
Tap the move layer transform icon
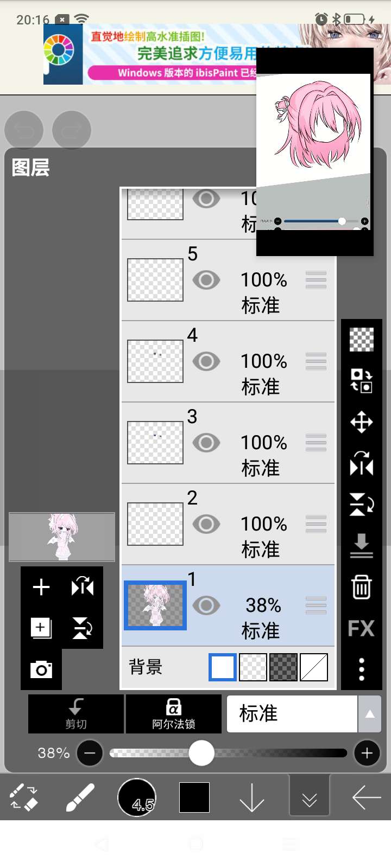click(x=362, y=422)
